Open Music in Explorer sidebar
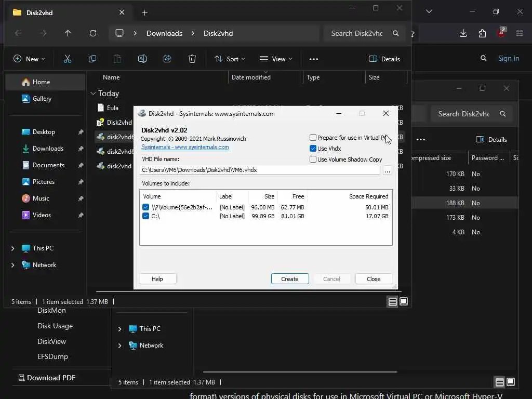Image resolution: width=532 pixels, height=399 pixels. coord(41,198)
